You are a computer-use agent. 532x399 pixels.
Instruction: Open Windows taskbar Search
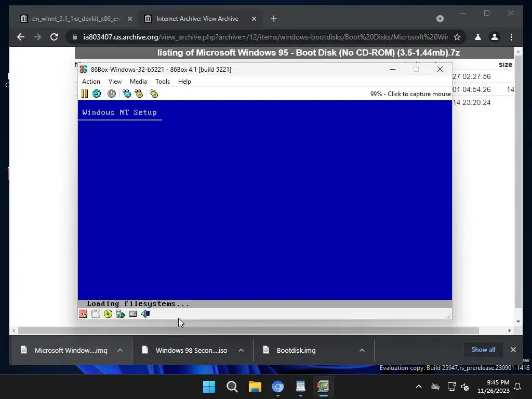[x=232, y=387]
